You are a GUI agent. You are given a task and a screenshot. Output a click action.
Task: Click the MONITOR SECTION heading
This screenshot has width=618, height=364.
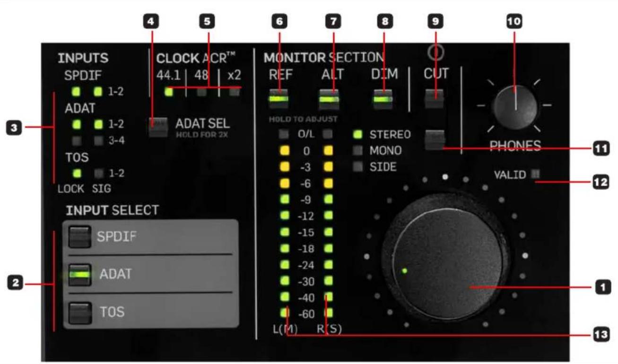(x=324, y=58)
